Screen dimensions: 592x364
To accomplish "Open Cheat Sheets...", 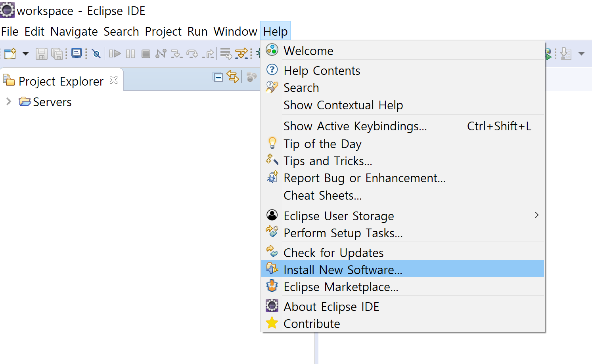I will coord(402,195).
